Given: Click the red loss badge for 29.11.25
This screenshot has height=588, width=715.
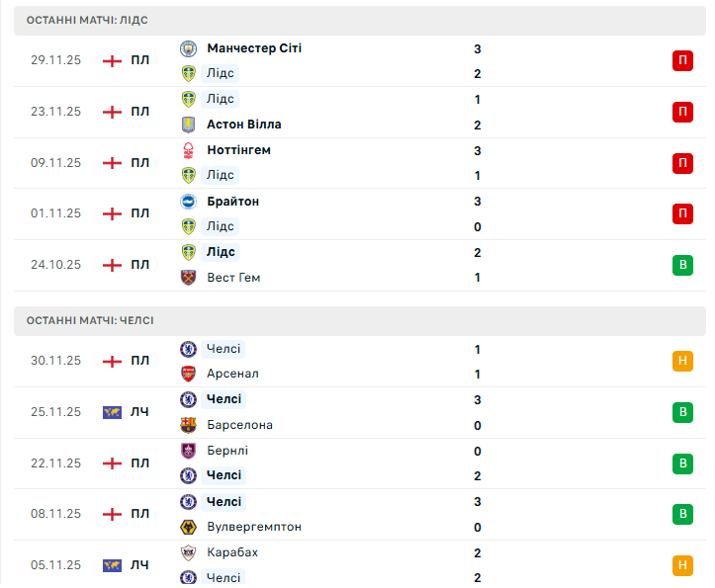Looking at the screenshot, I should click(x=682, y=61).
